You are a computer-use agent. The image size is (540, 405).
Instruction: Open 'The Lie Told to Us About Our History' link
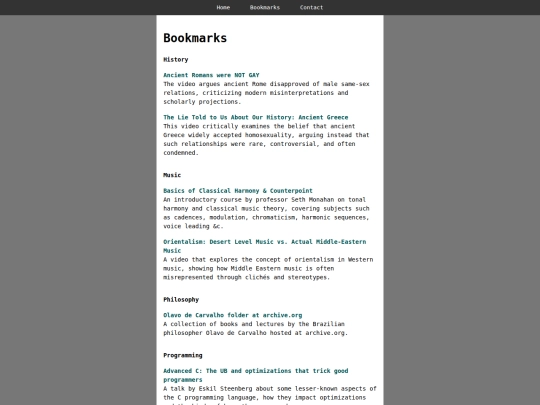coord(256,117)
